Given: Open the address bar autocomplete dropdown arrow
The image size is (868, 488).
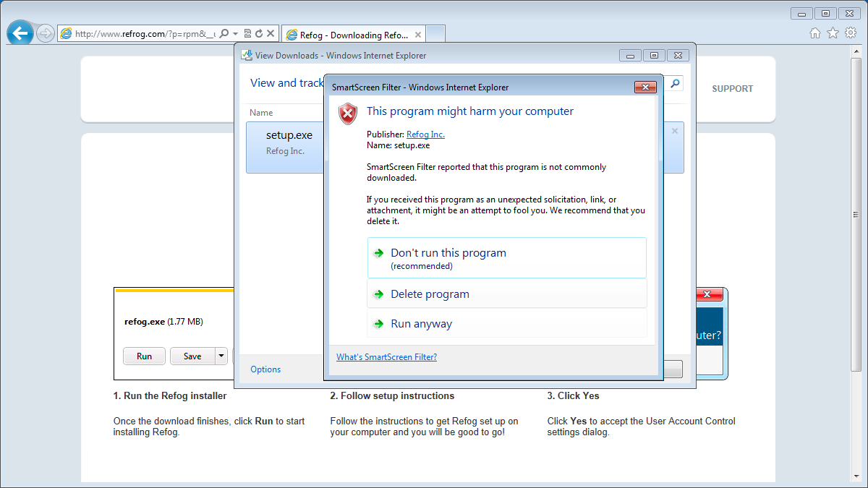Looking at the screenshot, I should pos(236,34).
